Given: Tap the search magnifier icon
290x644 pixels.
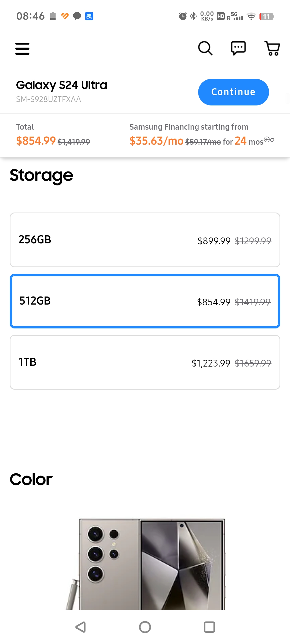Looking at the screenshot, I should pos(205,48).
